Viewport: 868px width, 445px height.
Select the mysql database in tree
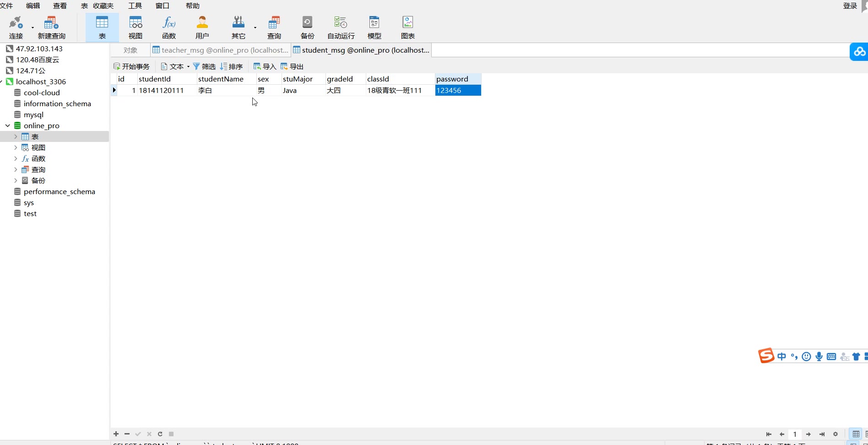click(33, 114)
